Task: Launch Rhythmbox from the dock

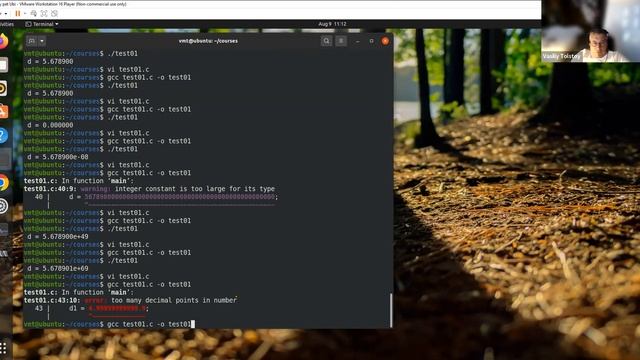Action: 2,88
